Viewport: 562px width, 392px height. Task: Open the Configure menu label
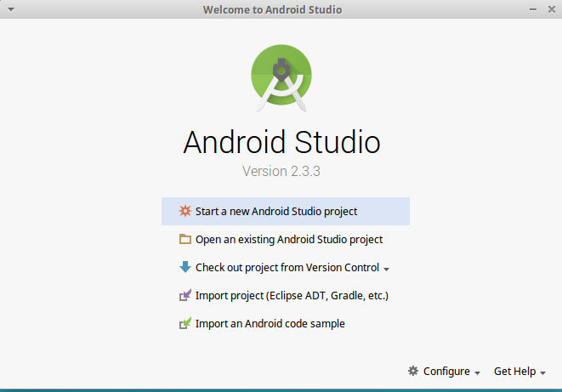pyautogui.click(x=446, y=372)
